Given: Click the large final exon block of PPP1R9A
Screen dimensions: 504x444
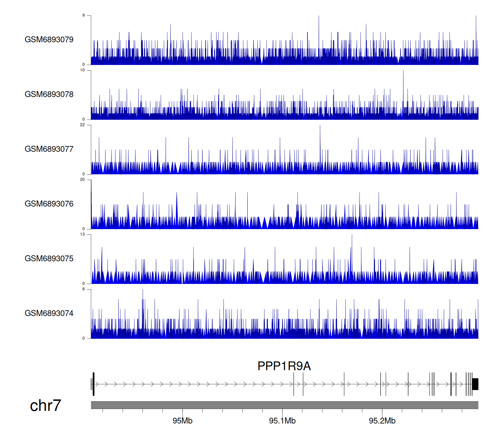Looking at the screenshot, I should click(475, 384).
